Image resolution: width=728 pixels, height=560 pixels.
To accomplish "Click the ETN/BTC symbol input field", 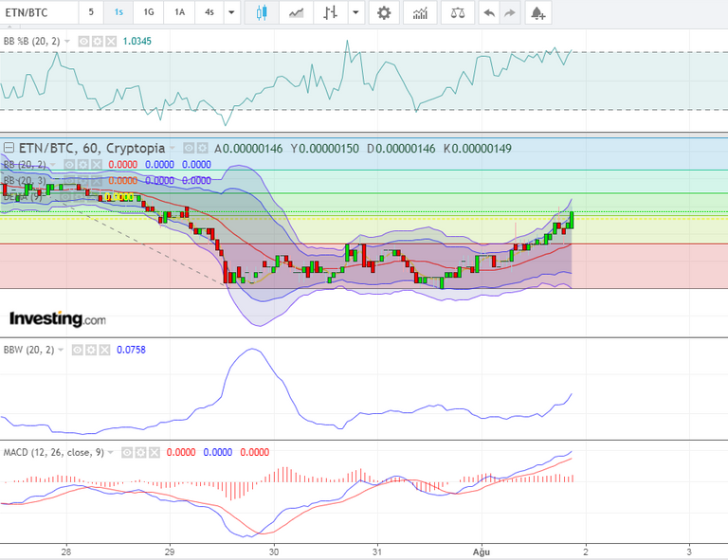I will tap(39, 12).
